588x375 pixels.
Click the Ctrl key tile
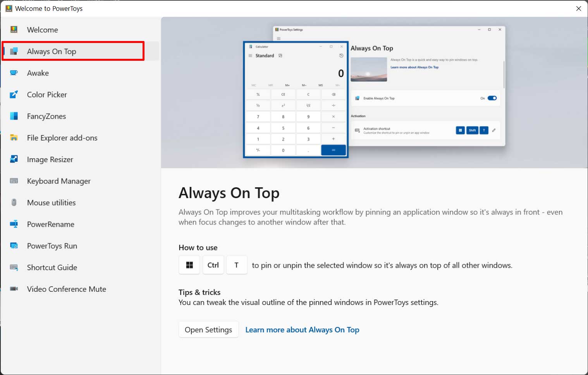(213, 265)
